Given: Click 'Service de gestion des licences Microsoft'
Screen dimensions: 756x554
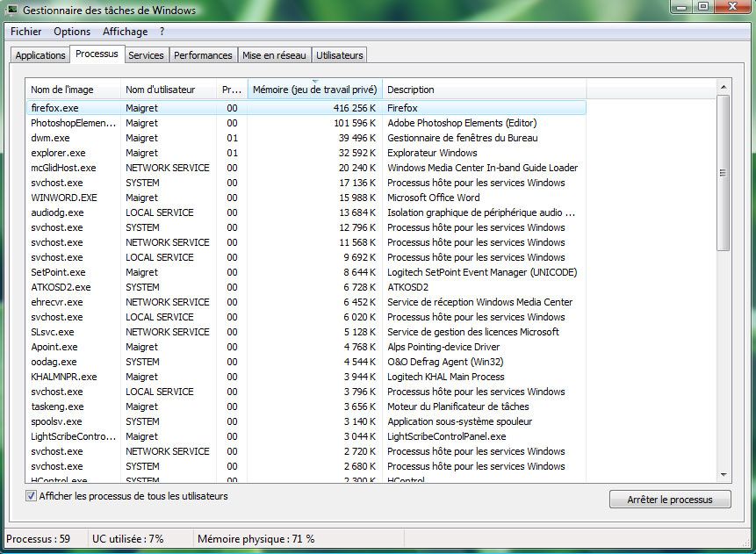Looking at the screenshot, I should [473, 332].
